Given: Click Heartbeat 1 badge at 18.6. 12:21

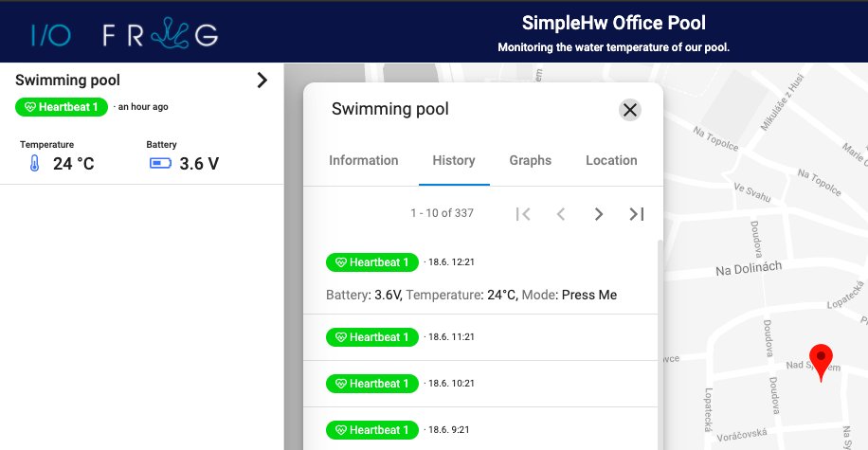Looking at the screenshot, I should click(372, 262).
